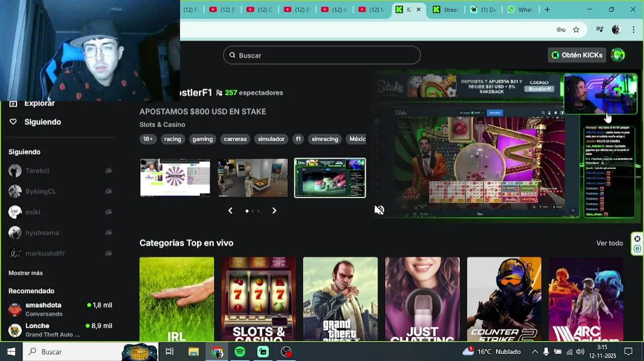The image size is (644, 361).
Task: Open the Counter-Strike 2 category card
Action: [504, 299]
